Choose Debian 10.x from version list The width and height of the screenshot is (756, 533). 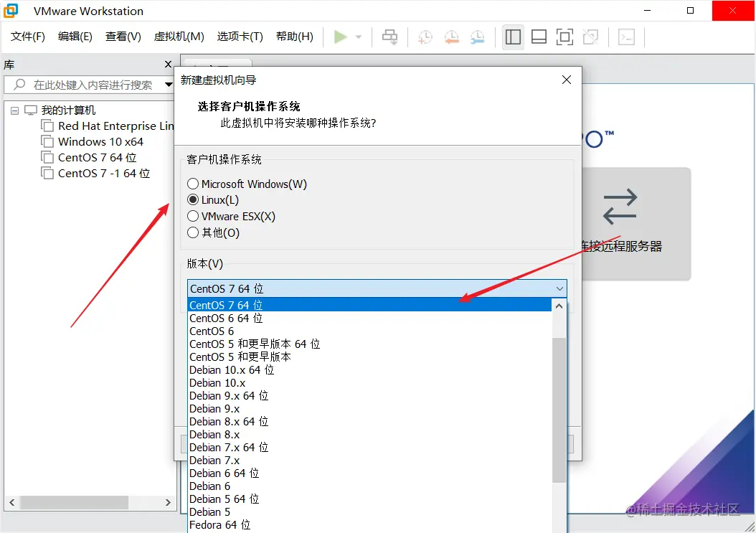(x=369, y=383)
